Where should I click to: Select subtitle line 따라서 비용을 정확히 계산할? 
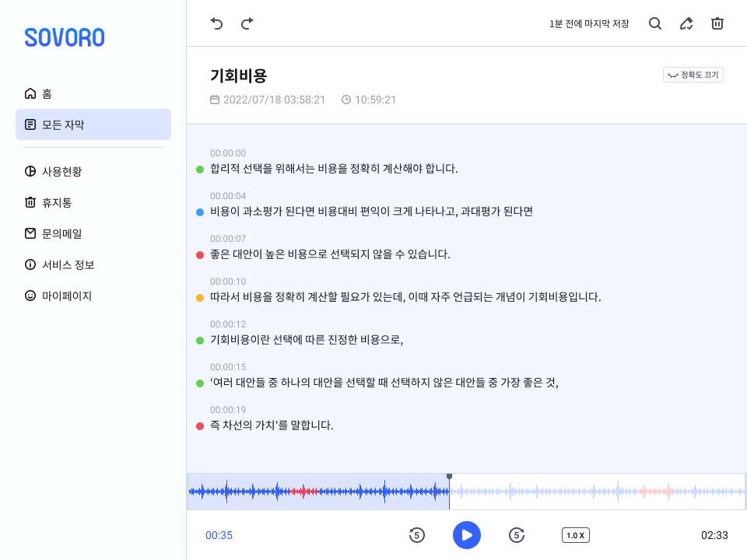point(405,297)
